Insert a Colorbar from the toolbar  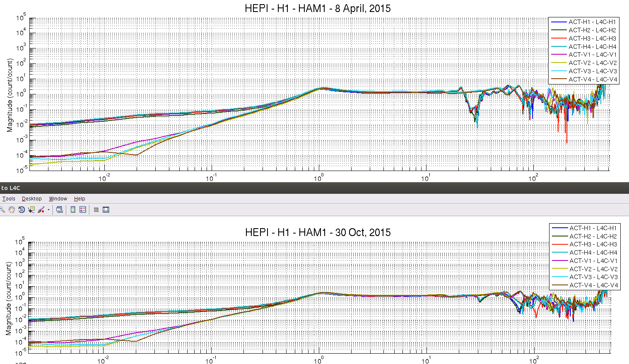pyautogui.click(x=73, y=210)
